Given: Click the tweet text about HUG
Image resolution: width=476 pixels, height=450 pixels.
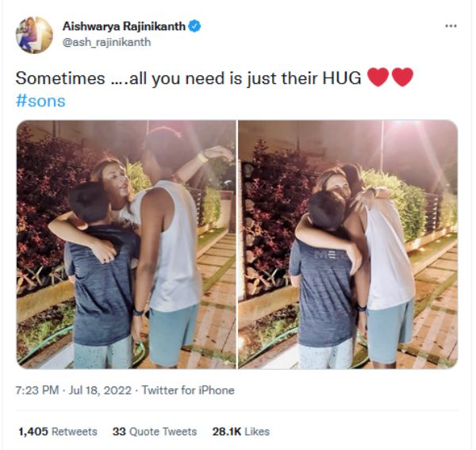Looking at the screenshot, I should coord(188,78).
